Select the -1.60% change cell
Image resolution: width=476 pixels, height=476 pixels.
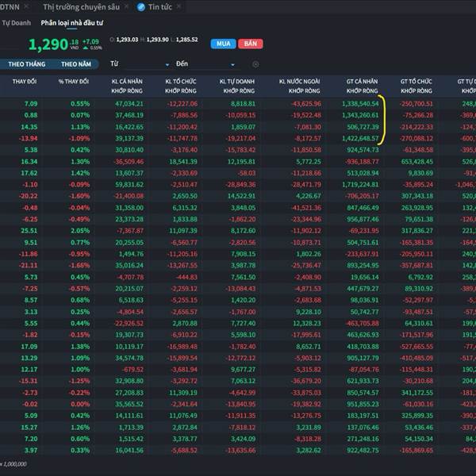pos(79,196)
